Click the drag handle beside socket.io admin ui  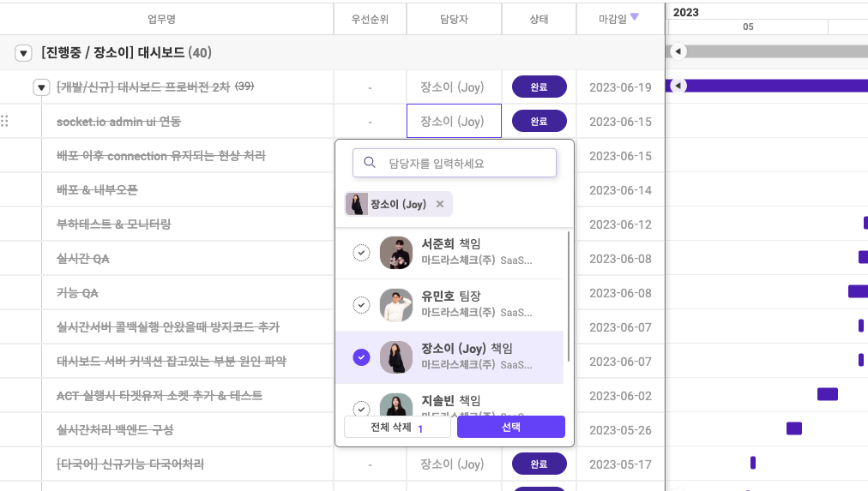pos(4,121)
